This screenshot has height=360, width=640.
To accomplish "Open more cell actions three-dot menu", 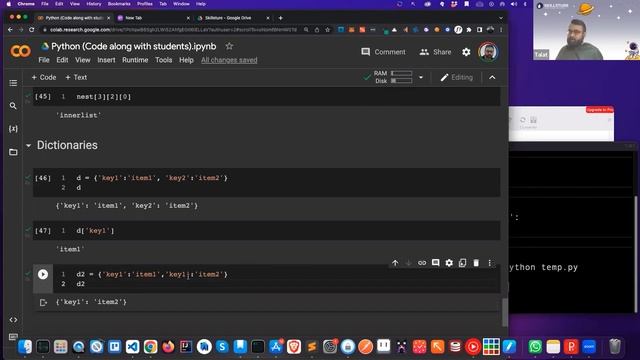I will (489, 263).
